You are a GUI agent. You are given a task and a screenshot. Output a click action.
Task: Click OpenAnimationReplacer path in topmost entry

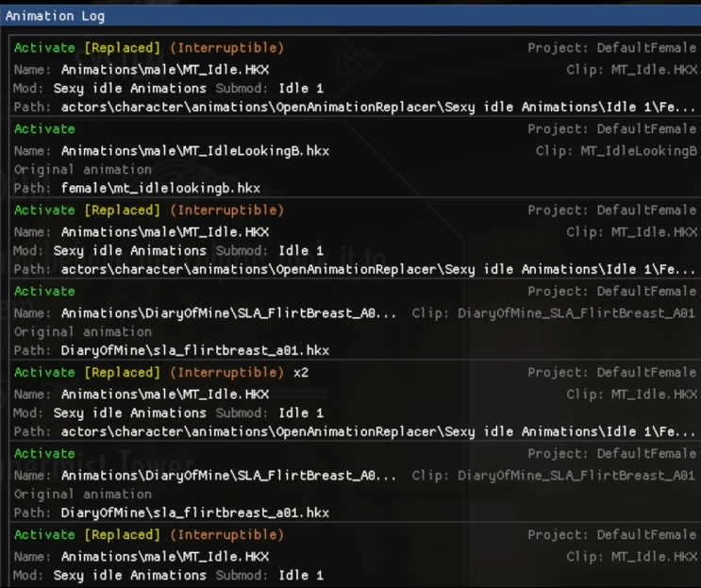tap(378, 107)
